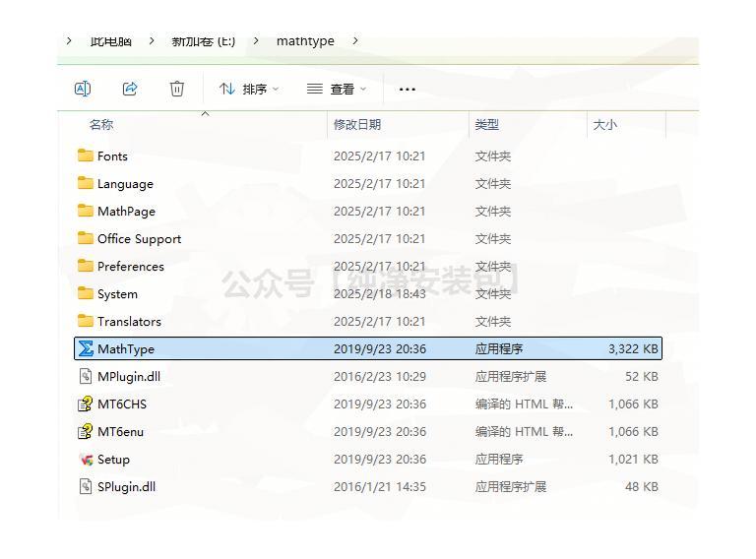Viewport: 756px width, 559px height.
Task: Click the System folder icon
Action: [86, 293]
